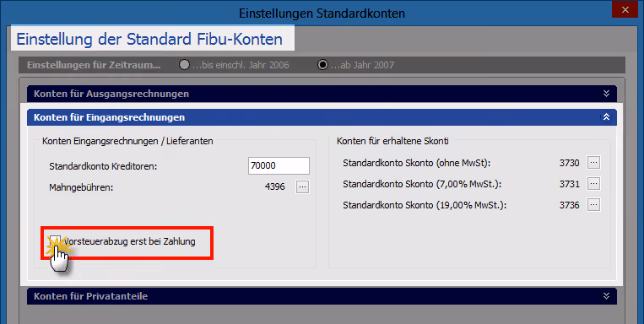Browse account for Skonto 19,00% MwSt.
Screen dimensions: 644x324
pyautogui.click(x=593, y=204)
